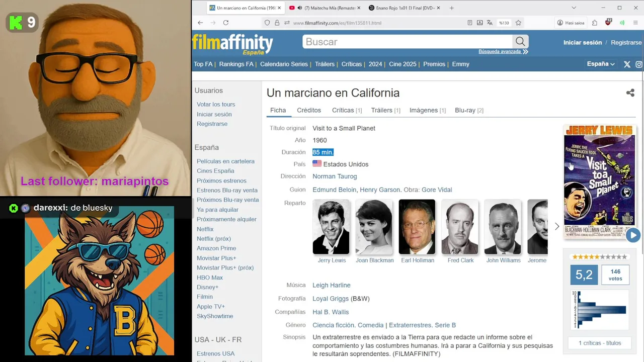
Task: Focus the Buscar search field
Action: (408, 42)
